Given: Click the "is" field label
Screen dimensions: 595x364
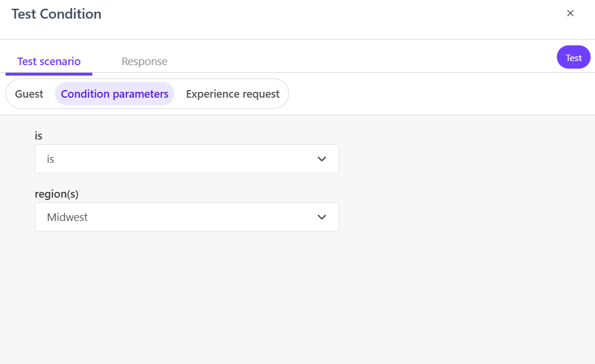Looking at the screenshot, I should tap(38, 135).
